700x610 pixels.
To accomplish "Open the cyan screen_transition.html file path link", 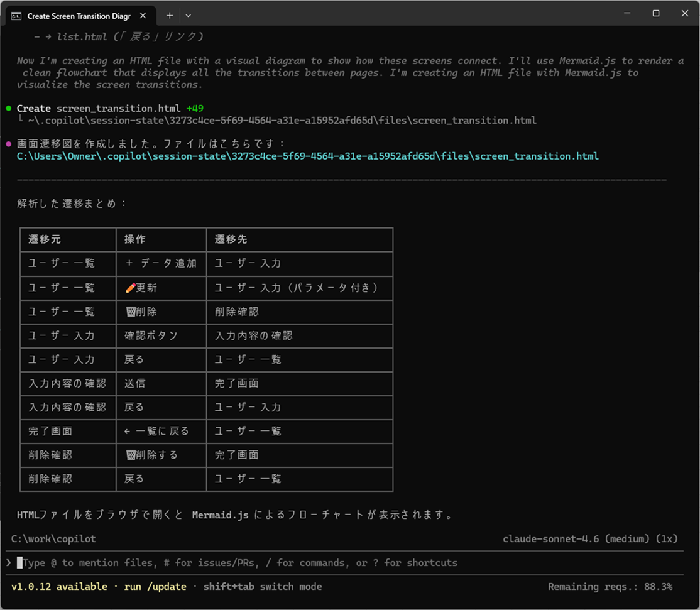I will coord(307,156).
